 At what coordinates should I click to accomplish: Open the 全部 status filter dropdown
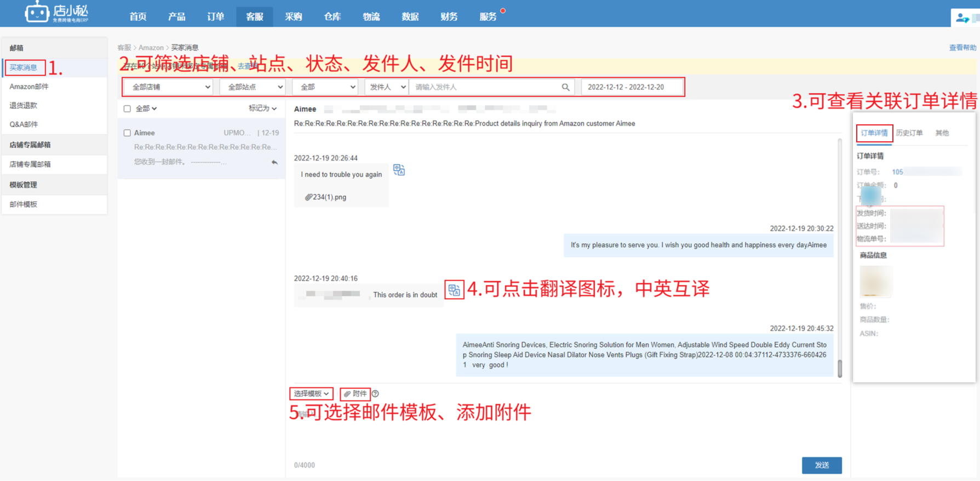[x=325, y=87]
